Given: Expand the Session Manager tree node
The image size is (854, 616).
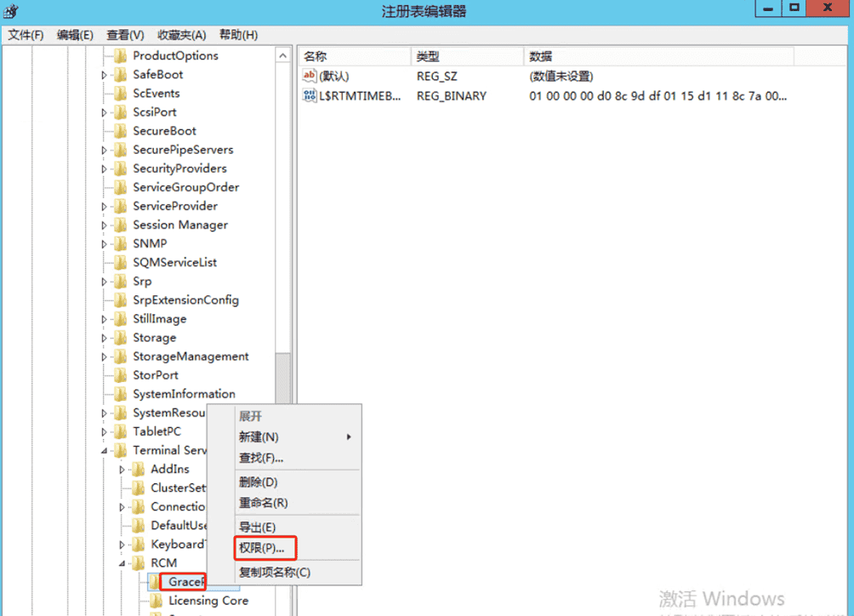Looking at the screenshot, I should [x=104, y=225].
